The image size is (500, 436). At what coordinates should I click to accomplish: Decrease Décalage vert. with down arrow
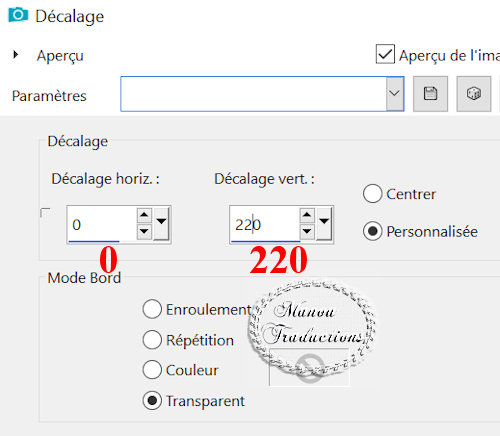tap(307, 231)
